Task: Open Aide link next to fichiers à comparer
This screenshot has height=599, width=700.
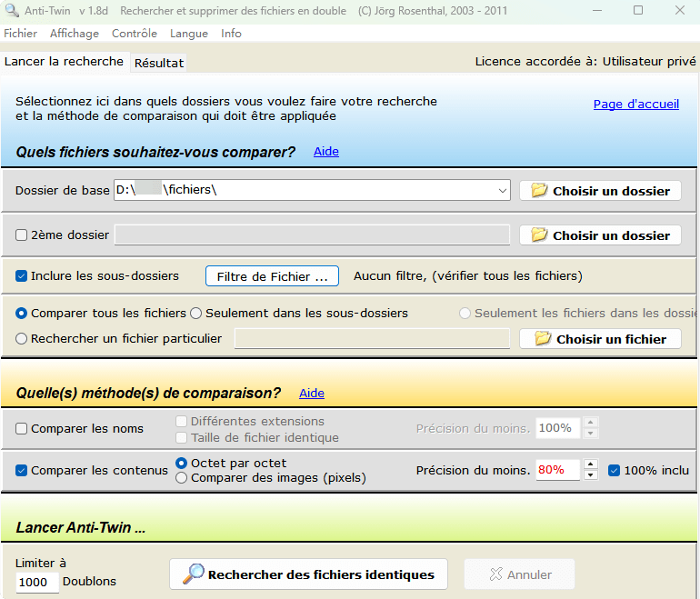Action: tap(325, 151)
